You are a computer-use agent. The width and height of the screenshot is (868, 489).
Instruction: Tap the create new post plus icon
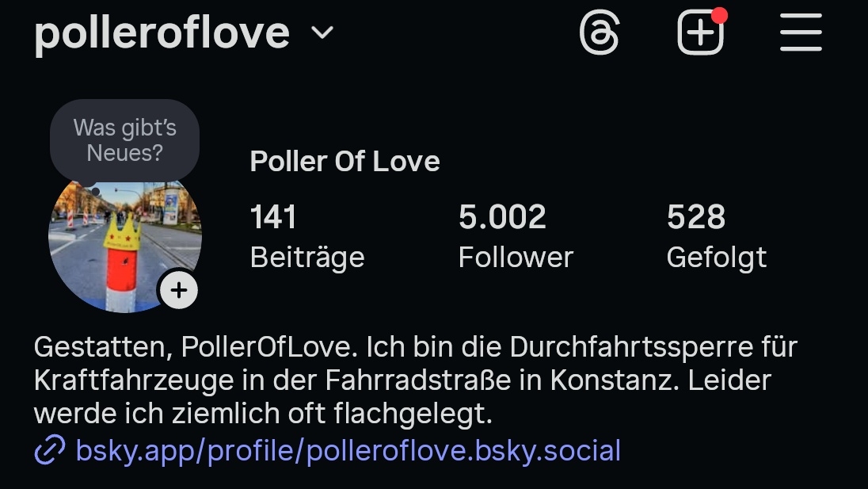pos(700,34)
